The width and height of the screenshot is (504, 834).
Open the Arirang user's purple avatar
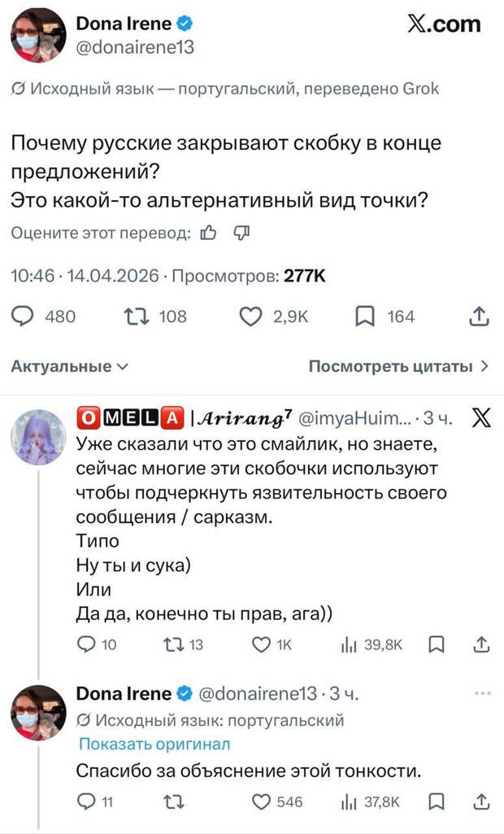[x=37, y=437]
